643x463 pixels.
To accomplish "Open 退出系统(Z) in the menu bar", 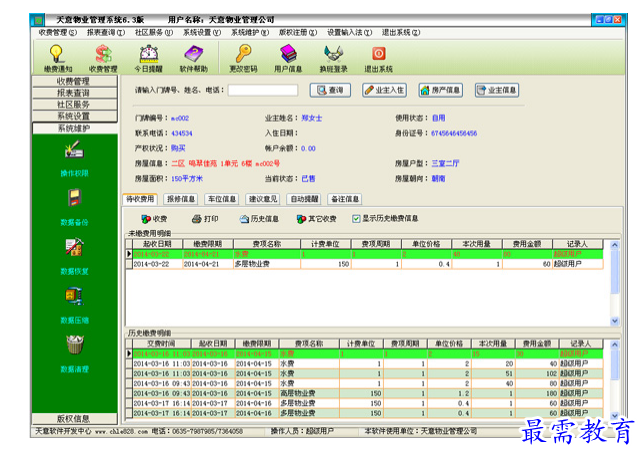I will (x=401, y=32).
